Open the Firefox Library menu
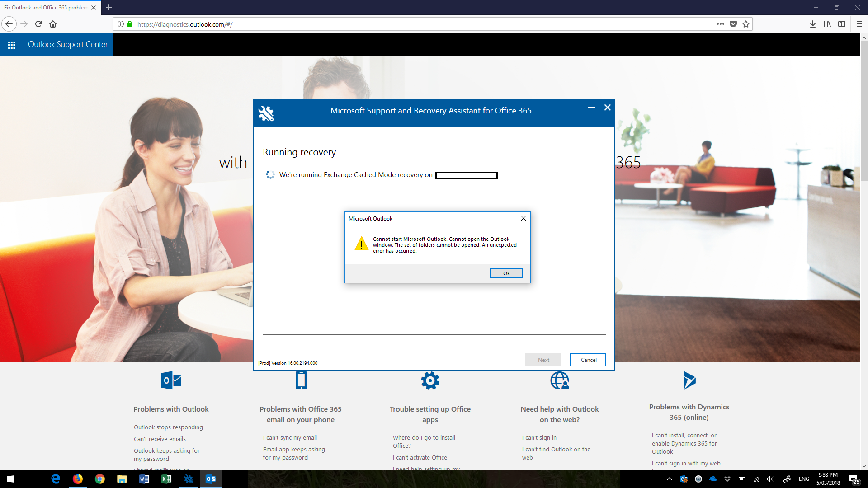Viewport: 868px width, 488px height. point(827,24)
